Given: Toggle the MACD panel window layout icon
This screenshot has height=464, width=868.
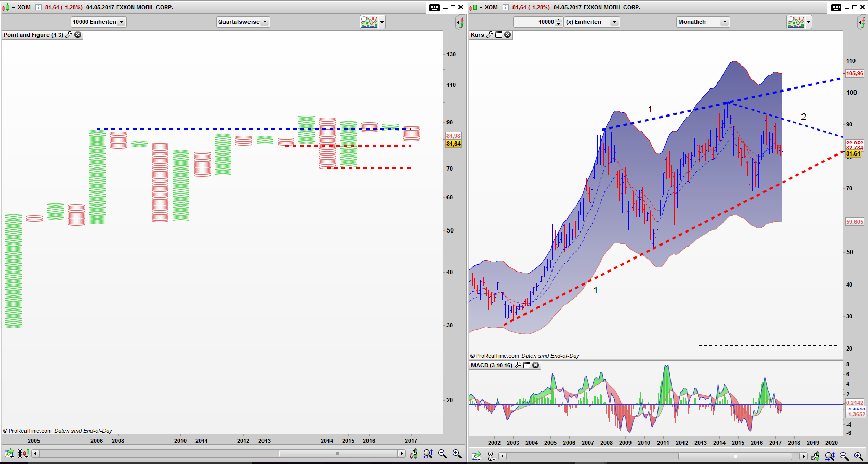Looking at the screenshot, I should tap(527, 365).
